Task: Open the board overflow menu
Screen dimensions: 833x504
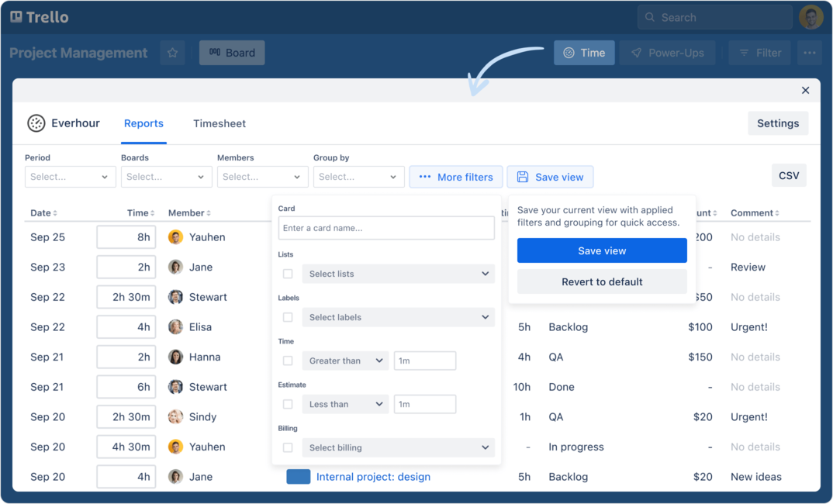Action: click(x=809, y=53)
